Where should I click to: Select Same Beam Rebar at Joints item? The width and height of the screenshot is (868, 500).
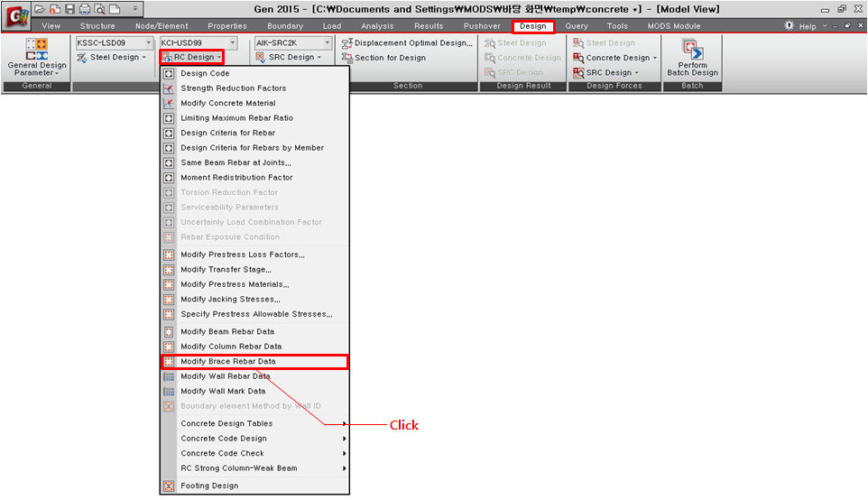pyautogui.click(x=254, y=162)
